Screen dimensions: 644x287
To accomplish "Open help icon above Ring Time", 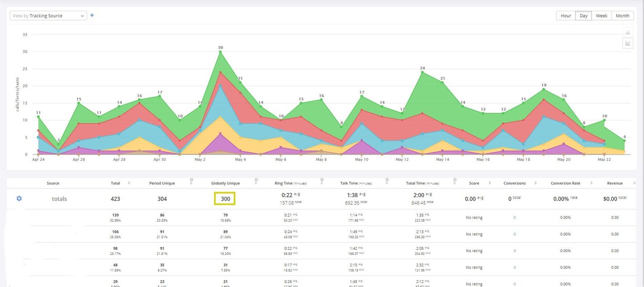I will point(322,180).
